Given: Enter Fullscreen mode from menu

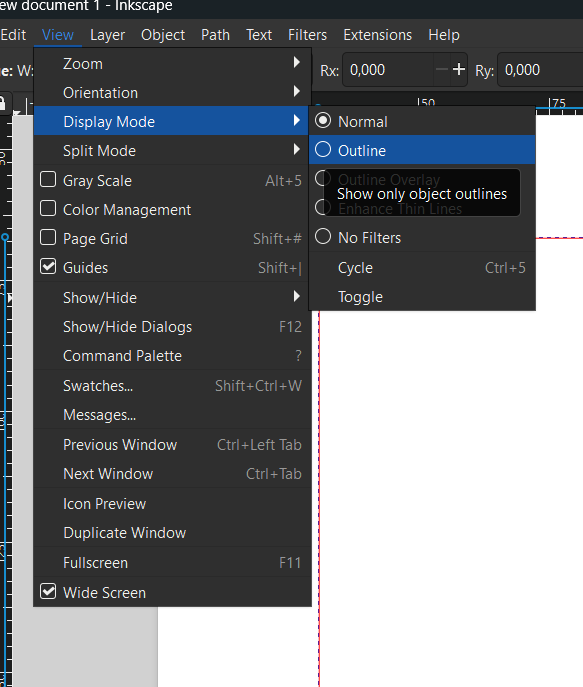Looking at the screenshot, I should 172,563.
